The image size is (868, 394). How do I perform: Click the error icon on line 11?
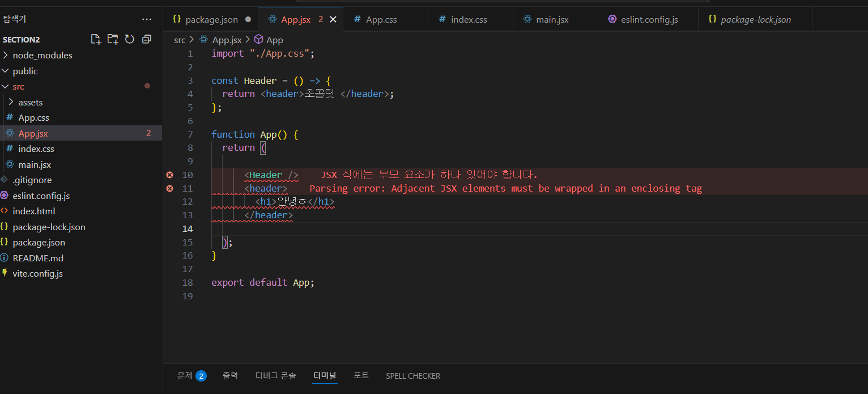[169, 188]
